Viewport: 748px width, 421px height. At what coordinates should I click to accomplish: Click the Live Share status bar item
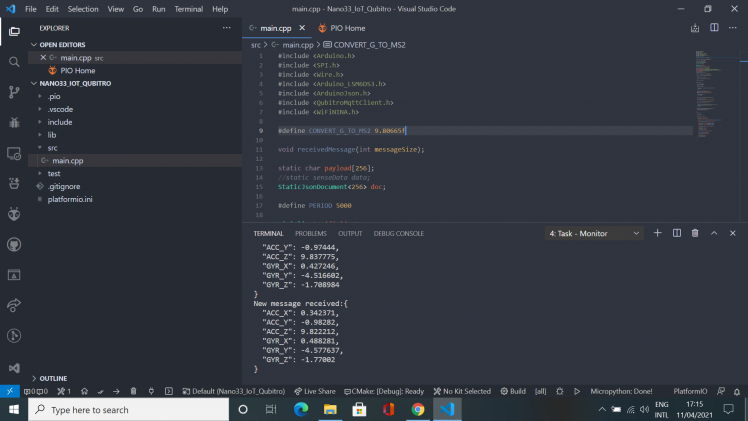coord(315,391)
